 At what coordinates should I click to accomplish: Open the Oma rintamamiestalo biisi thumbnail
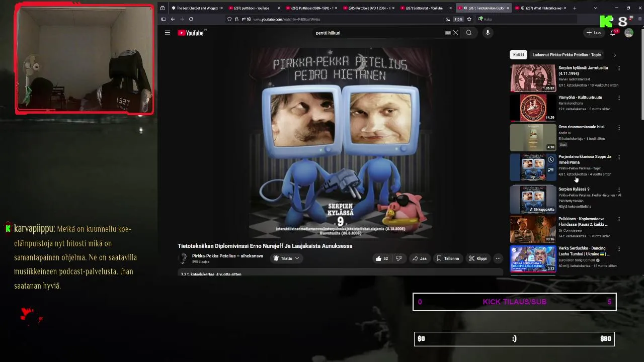(533, 137)
